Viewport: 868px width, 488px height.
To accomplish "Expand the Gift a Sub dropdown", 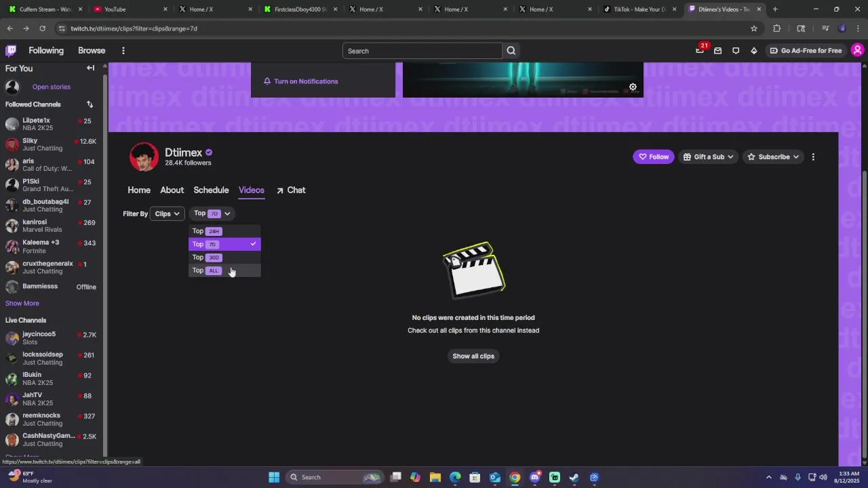I will point(709,157).
